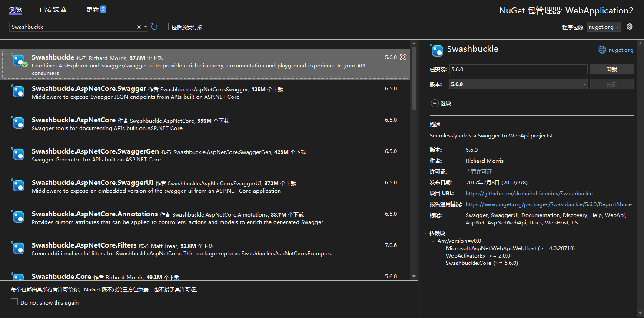Open package source settings gear
This screenshot has width=644, height=318.
[630, 27]
